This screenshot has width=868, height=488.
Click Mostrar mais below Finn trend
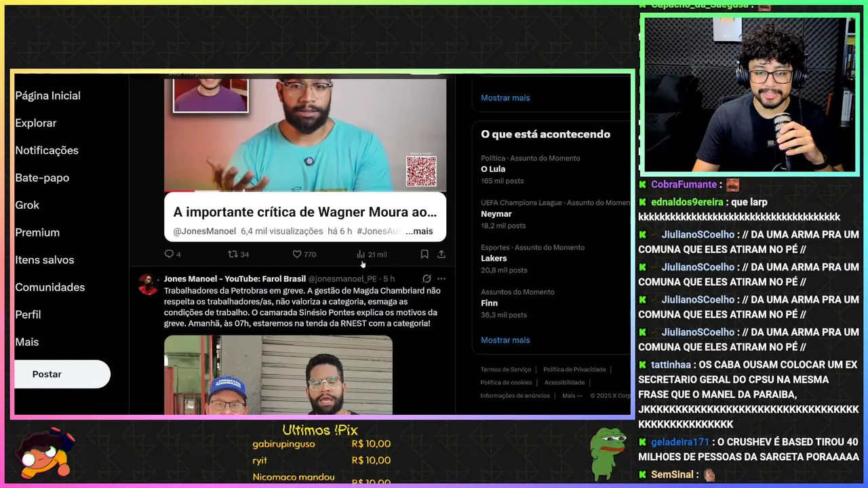click(505, 340)
